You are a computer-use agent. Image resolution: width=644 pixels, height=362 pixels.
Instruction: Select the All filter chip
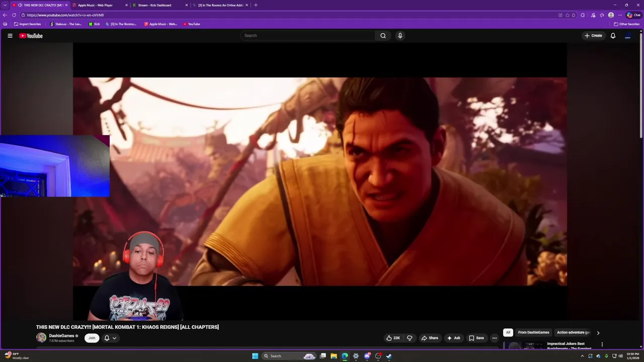click(508, 332)
